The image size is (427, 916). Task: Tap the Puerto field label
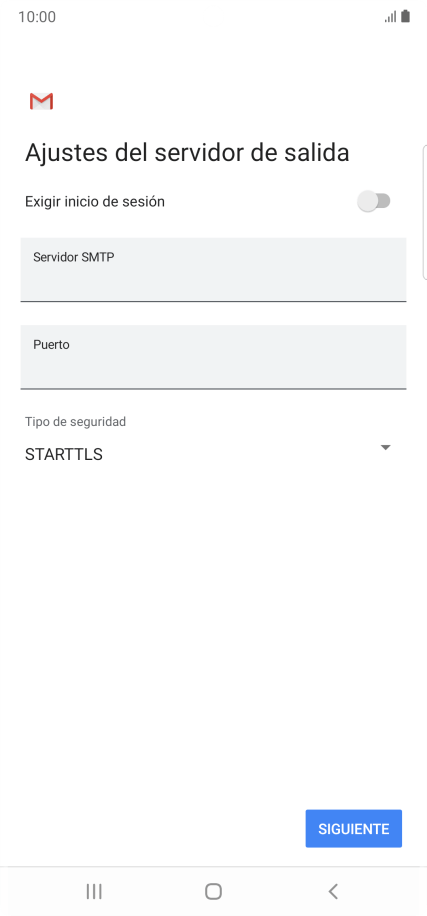pyautogui.click(x=51, y=345)
